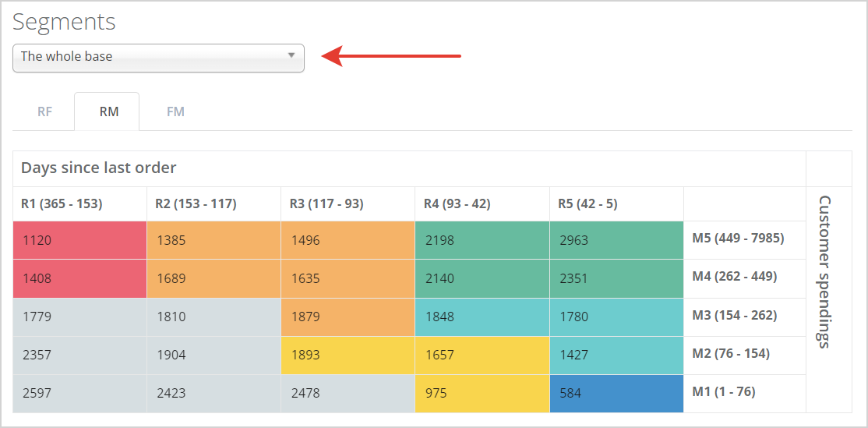The width and height of the screenshot is (868, 428).
Task: Select the gray cell with value 2597
Action: click(x=79, y=393)
